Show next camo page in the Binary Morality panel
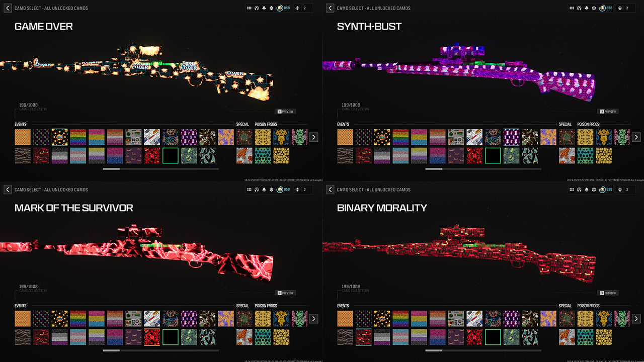The width and height of the screenshot is (644, 362). [636, 318]
